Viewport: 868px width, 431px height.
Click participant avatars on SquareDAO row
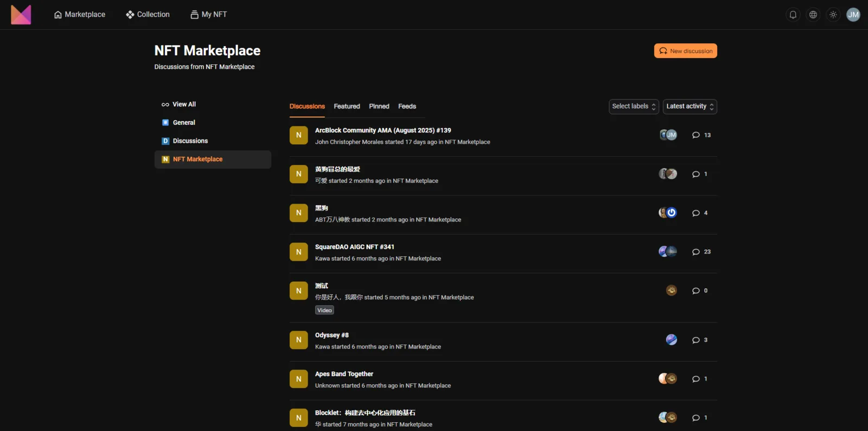(668, 251)
